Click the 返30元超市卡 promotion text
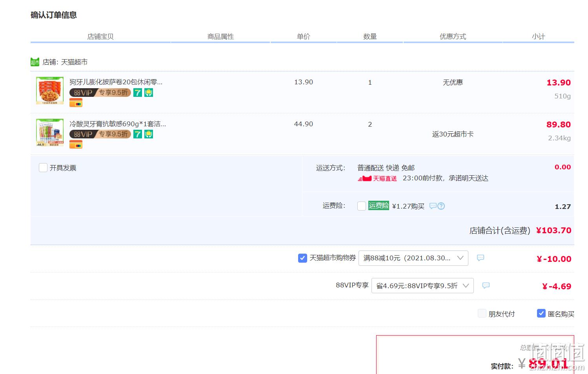The width and height of the screenshot is (588, 374). [453, 134]
